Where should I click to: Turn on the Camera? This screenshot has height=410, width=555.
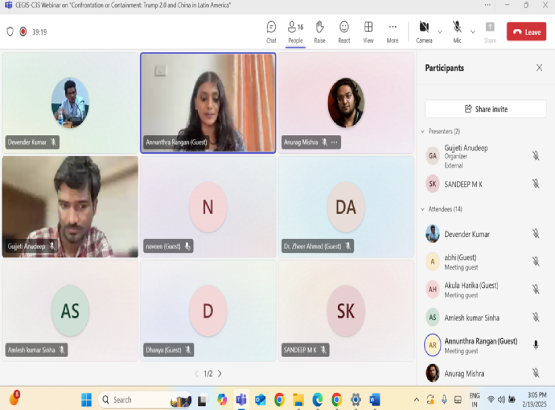tap(424, 32)
